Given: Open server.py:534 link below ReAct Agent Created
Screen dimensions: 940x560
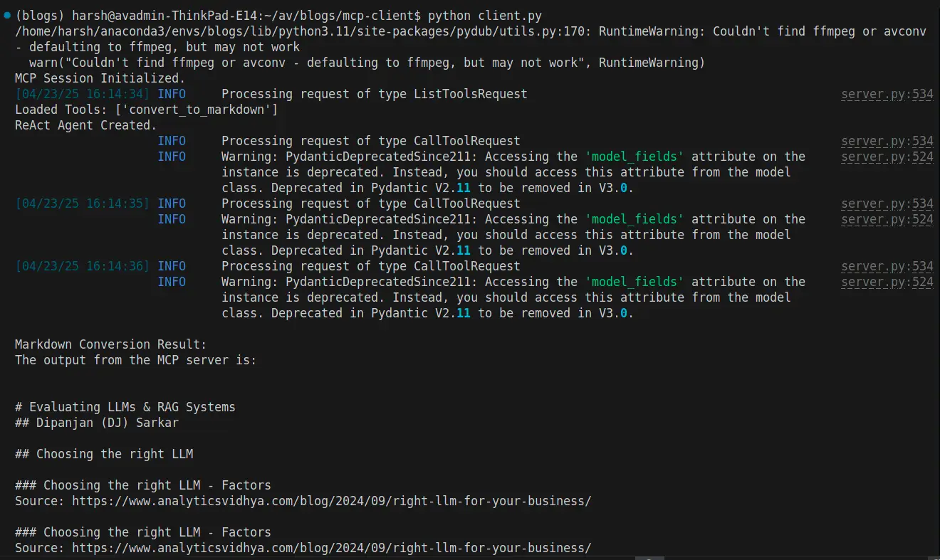Looking at the screenshot, I should pos(887,141).
